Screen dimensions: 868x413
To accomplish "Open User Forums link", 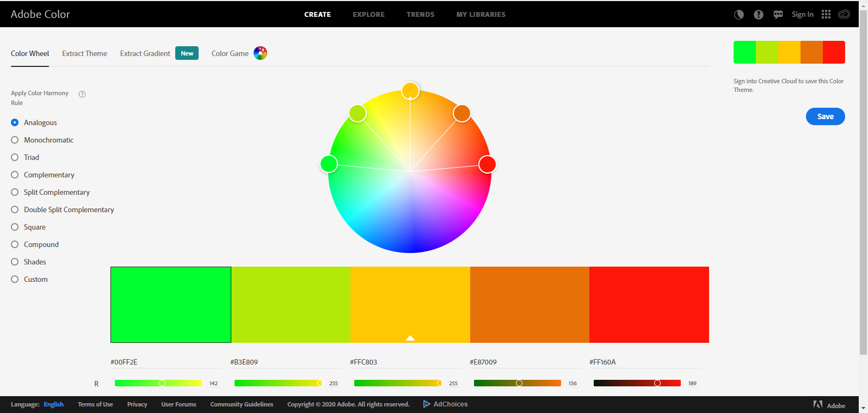I will (x=178, y=404).
